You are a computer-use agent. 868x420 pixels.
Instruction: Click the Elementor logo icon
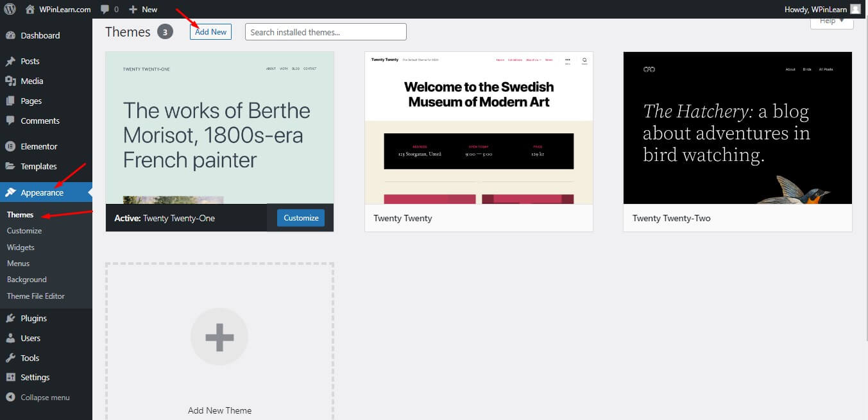tap(10, 146)
